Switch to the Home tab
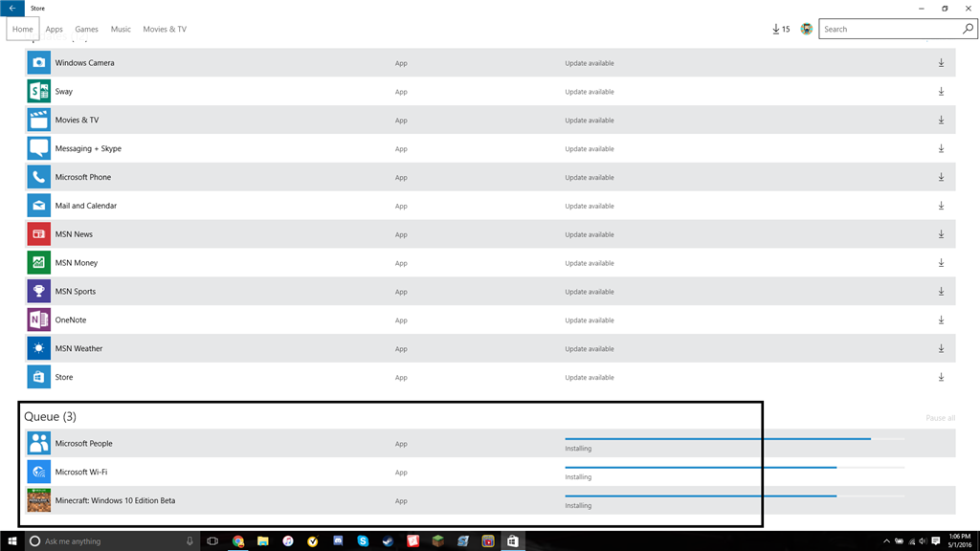This screenshot has width=980, height=551. point(23,29)
